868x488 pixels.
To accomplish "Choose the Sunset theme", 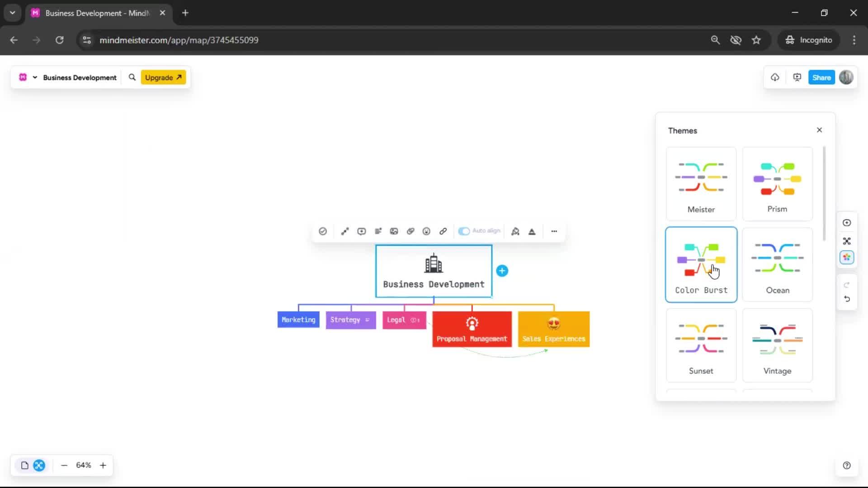I will [701, 346].
